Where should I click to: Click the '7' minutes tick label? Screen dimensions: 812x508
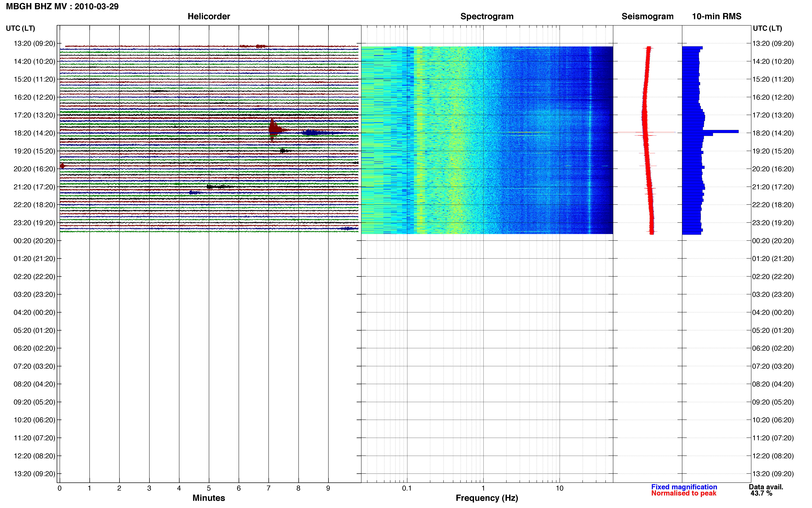[268, 488]
